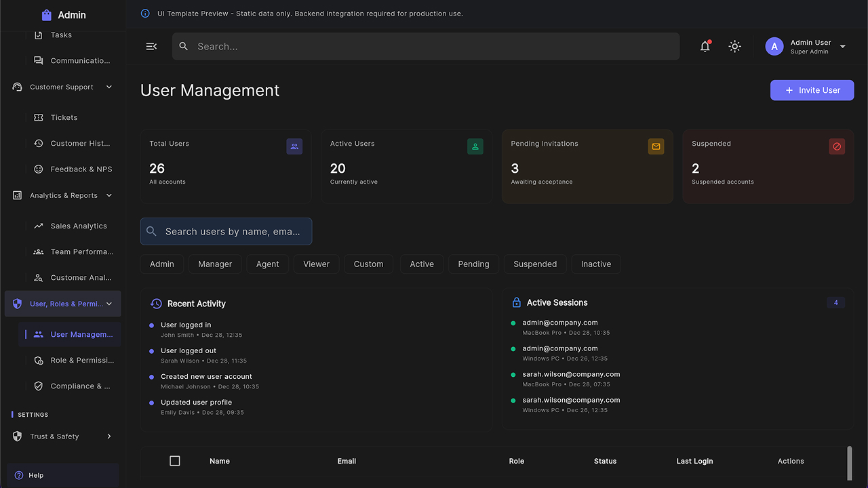Click the Recent Activity history icon
This screenshot has width=868, height=488.
pos(156,304)
